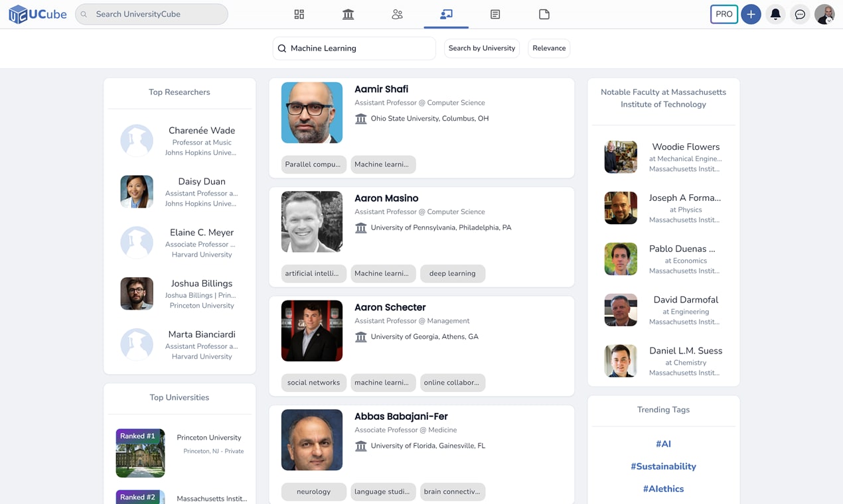Select Aamir Shafi's Parallel compu... tag
The width and height of the screenshot is (843, 504).
[313, 164]
